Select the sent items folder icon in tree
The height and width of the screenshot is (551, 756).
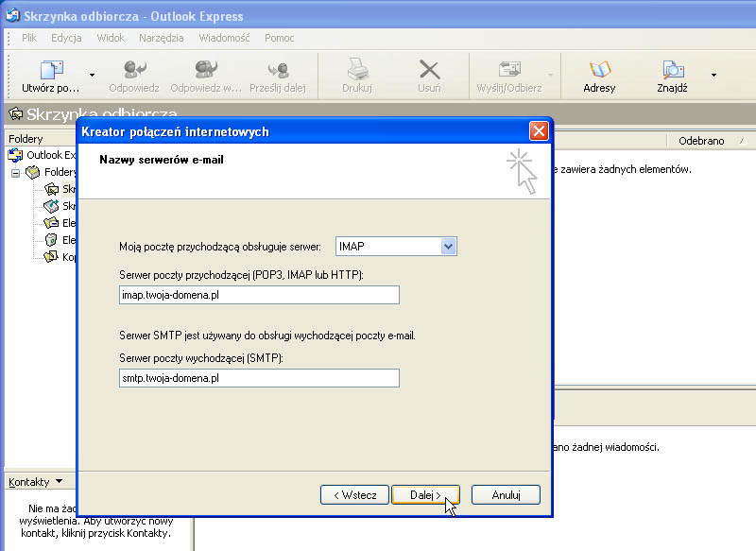(51, 223)
